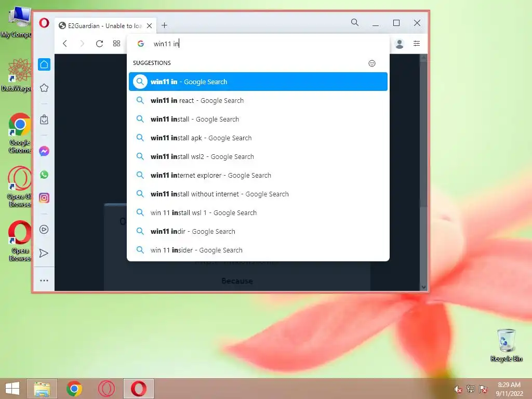This screenshot has height=399, width=532.
Task: Open Bookmarks star in sidebar
Action: coord(44,88)
